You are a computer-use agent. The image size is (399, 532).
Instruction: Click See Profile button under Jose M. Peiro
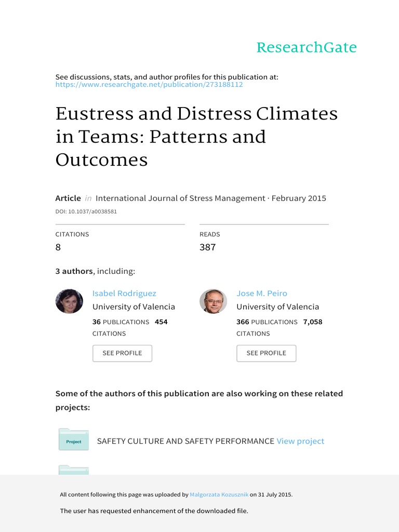[x=267, y=353]
